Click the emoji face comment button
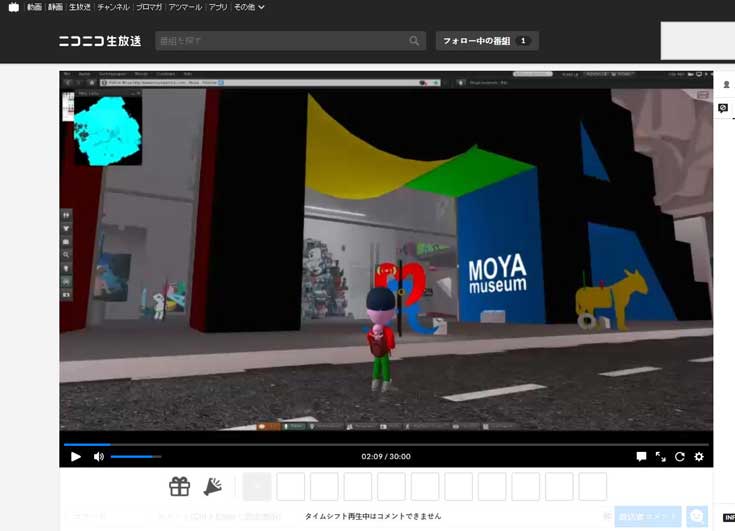Viewport: 735px width, 531px height. [x=697, y=516]
